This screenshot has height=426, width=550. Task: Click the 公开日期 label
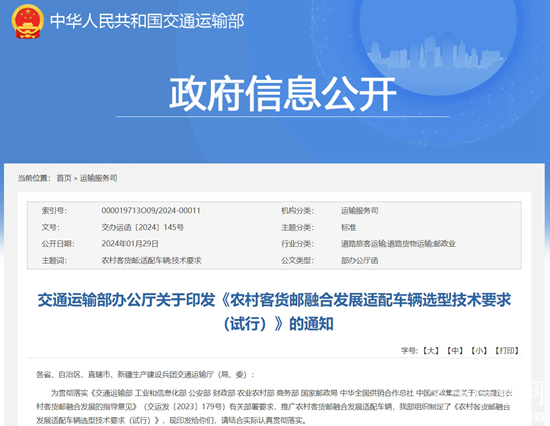[x=58, y=244]
